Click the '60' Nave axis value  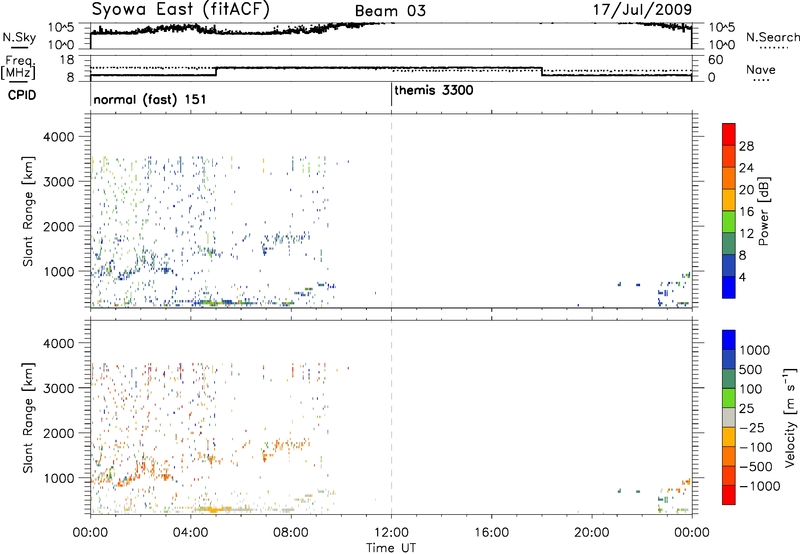click(715, 60)
